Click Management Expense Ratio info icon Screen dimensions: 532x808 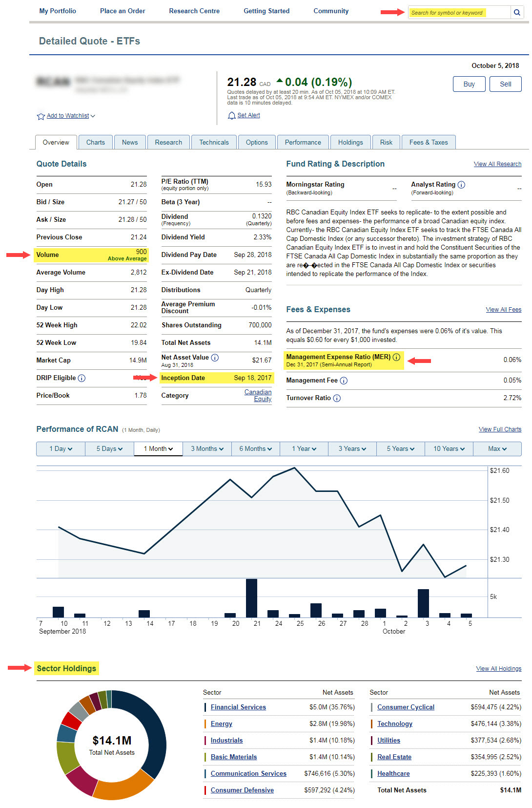click(x=396, y=357)
